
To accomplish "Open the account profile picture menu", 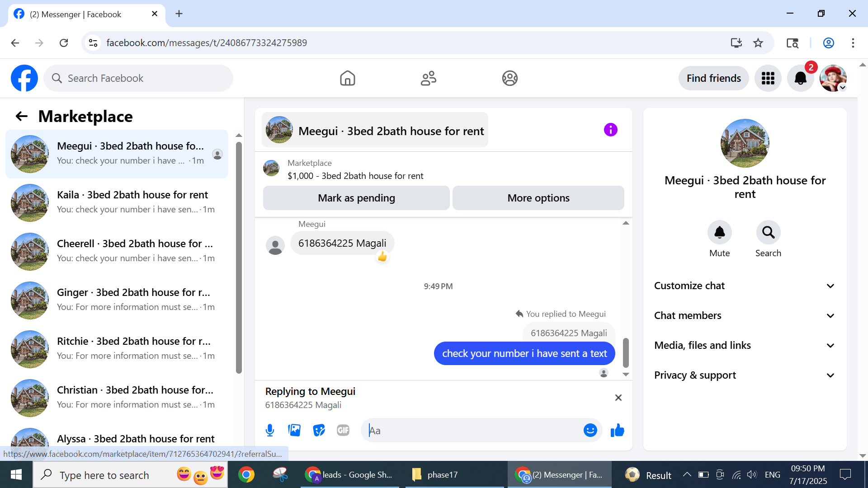I will pyautogui.click(x=833, y=78).
